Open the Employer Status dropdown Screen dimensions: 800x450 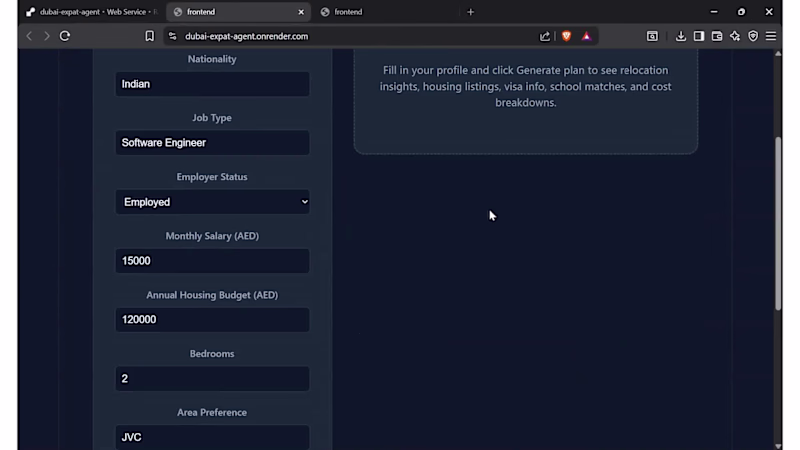(x=212, y=202)
